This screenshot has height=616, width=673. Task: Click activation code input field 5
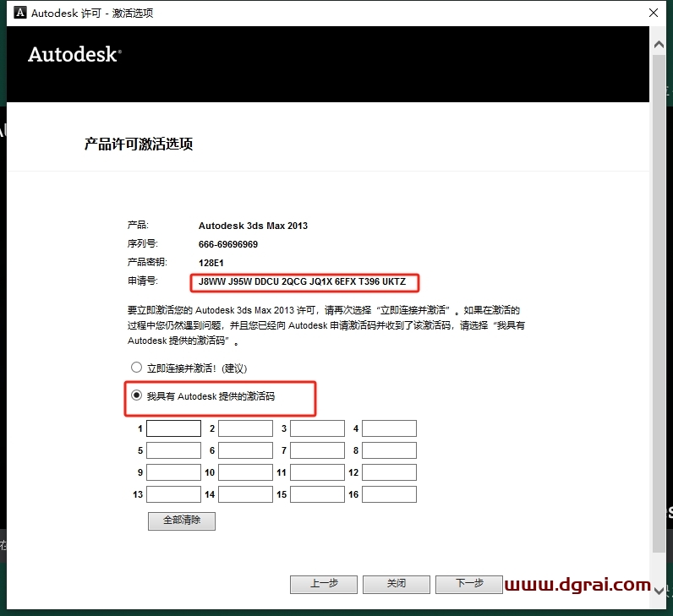(174, 450)
